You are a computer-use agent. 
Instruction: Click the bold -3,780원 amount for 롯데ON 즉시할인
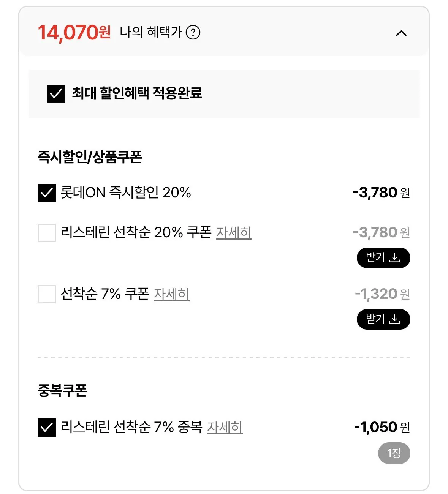[x=381, y=193]
